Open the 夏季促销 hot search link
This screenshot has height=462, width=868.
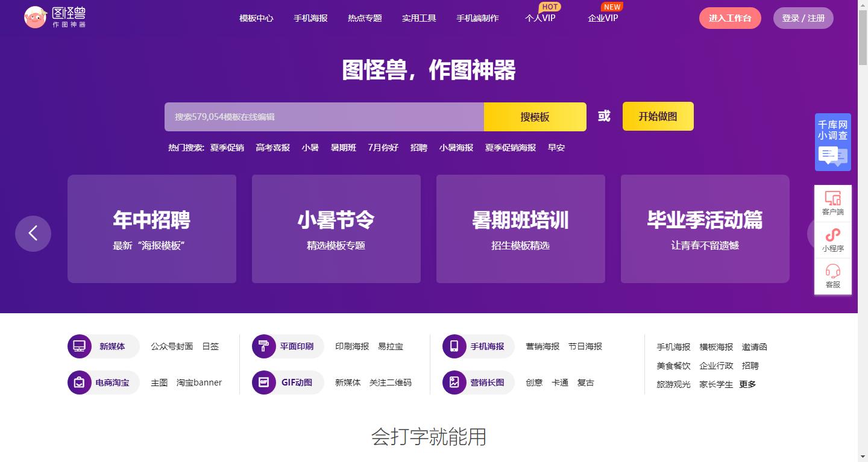click(x=226, y=147)
